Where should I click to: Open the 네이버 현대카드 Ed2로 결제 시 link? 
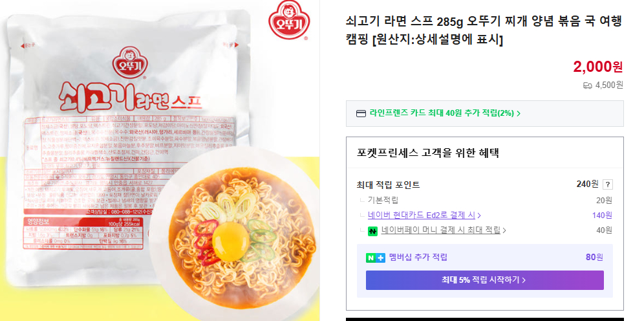422,216
